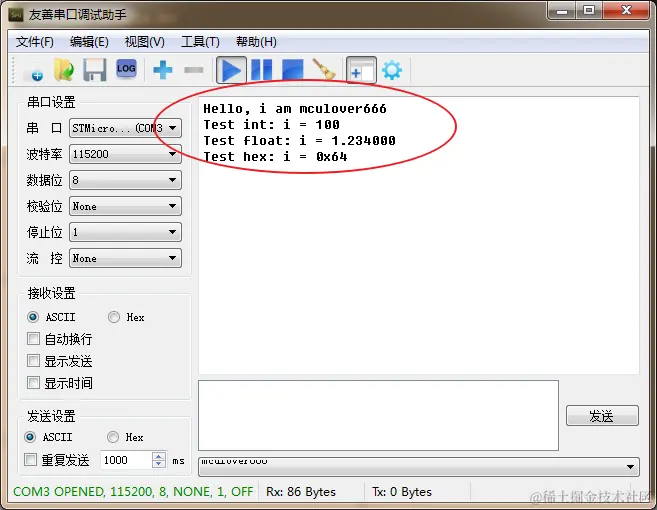This screenshot has width=657, height=510.
Task: Click the new session icon in toolbar
Action: 35,70
